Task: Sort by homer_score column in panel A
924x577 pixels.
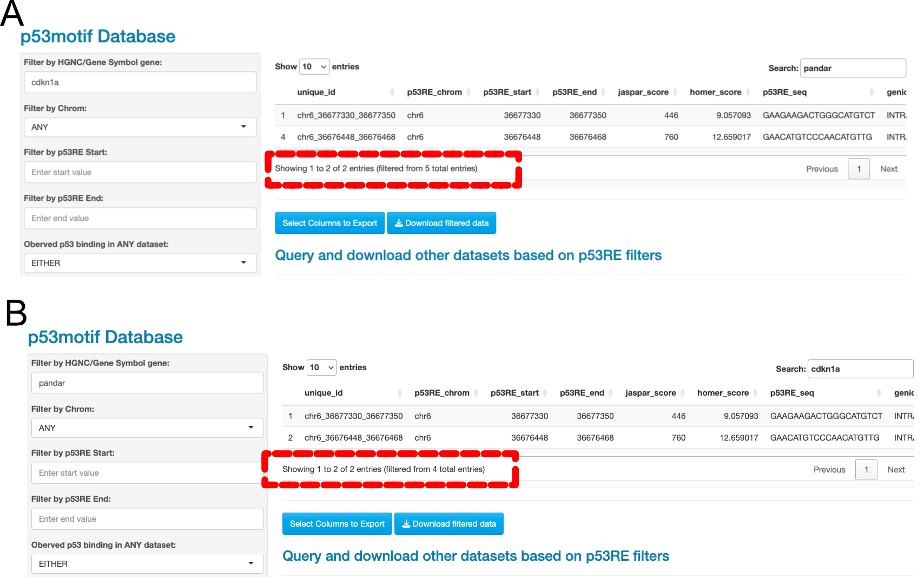Action: click(x=720, y=92)
